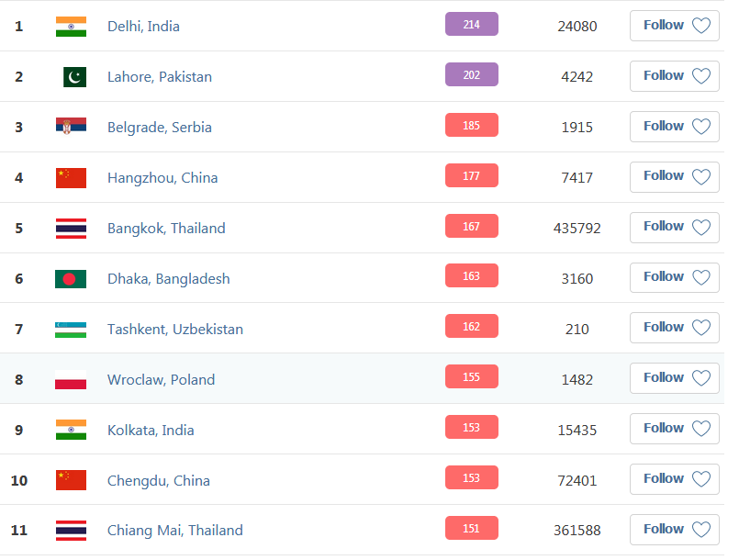Click the India flag beside Delhi
The height and width of the screenshot is (560, 739).
coord(71,27)
